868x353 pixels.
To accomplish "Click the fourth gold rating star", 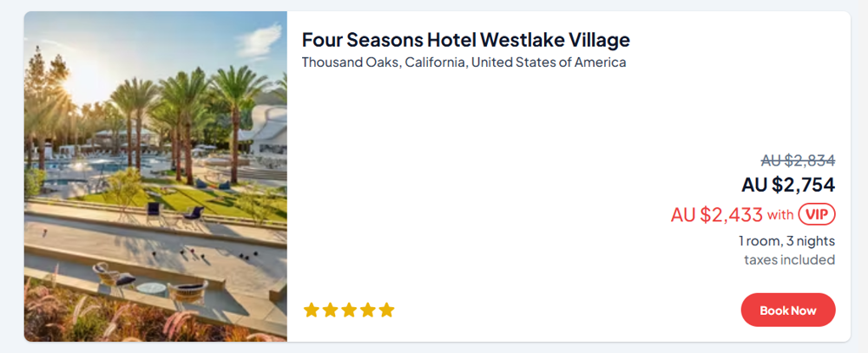I will [x=368, y=310].
